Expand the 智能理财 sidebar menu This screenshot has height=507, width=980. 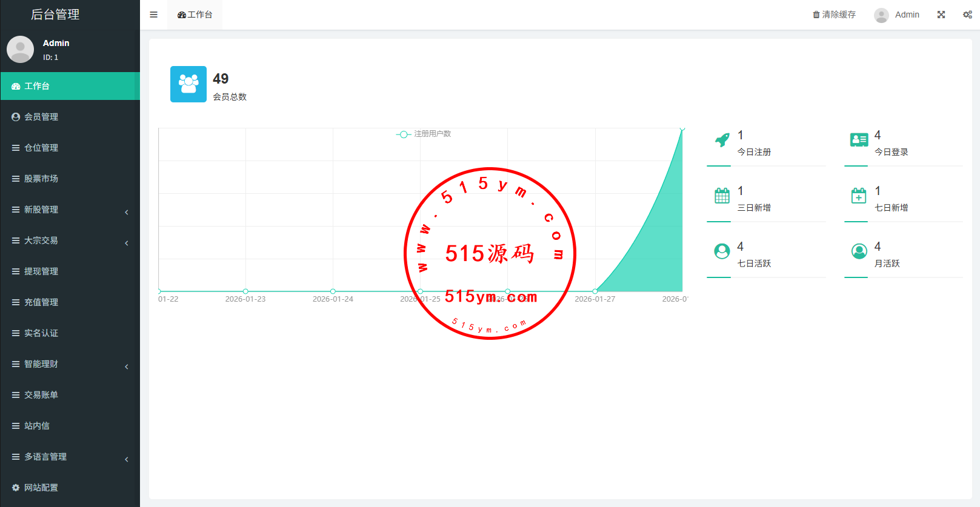(x=70, y=364)
